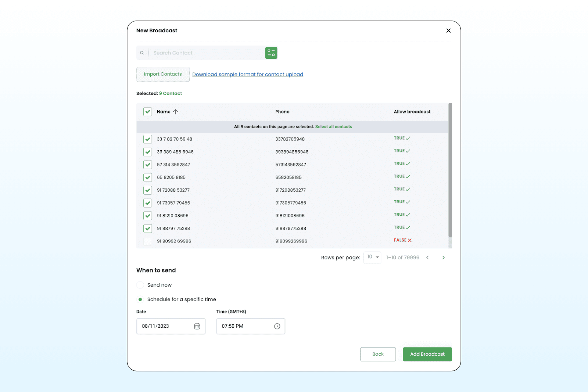Check the box for 91 90992 69996
The image size is (588, 392).
148,241
